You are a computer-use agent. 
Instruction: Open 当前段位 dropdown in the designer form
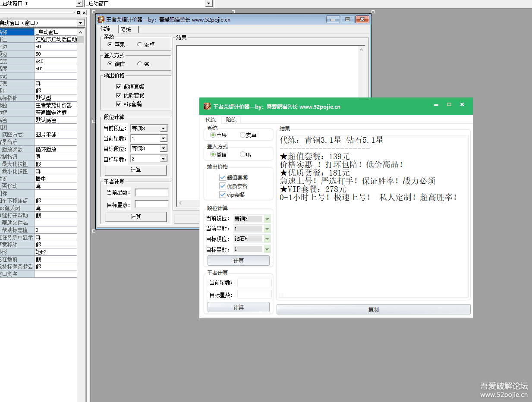click(x=163, y=128)
